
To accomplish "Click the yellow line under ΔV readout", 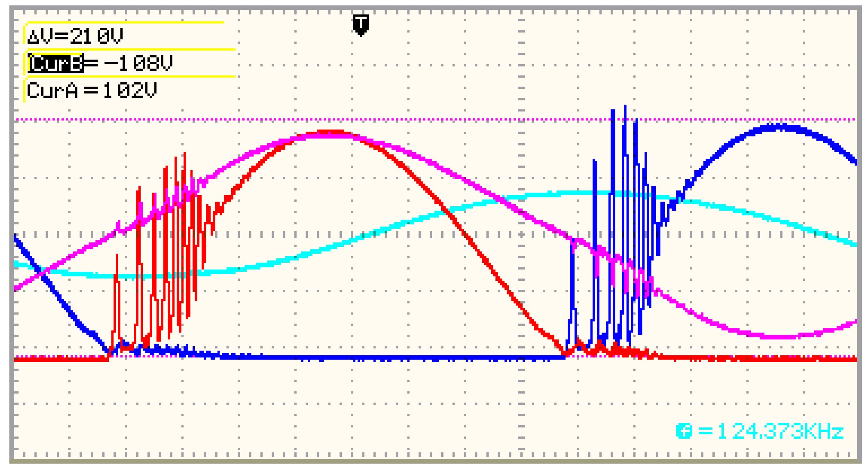I will (132, 49).
